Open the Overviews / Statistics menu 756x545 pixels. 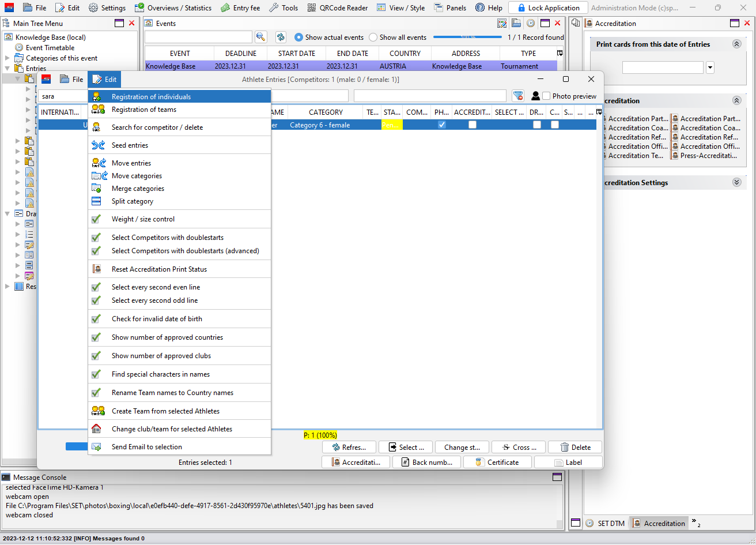(x=173, y=7)
